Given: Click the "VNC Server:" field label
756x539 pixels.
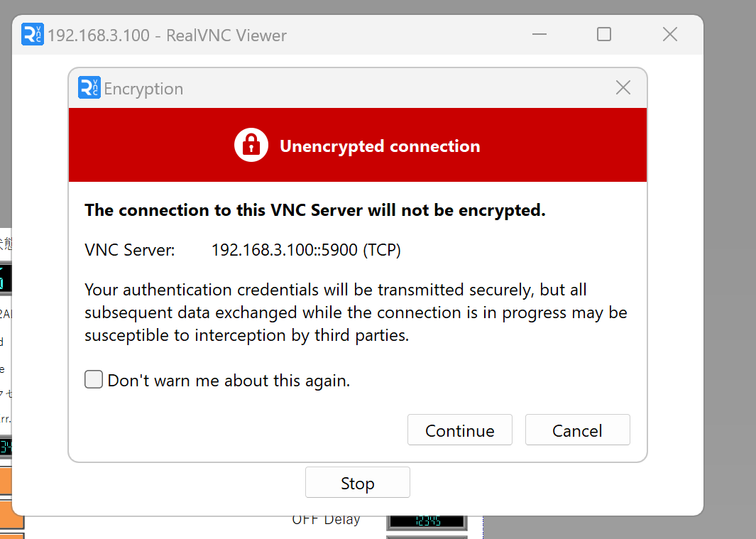Looking at the screenshot, I should coord(129,250).
